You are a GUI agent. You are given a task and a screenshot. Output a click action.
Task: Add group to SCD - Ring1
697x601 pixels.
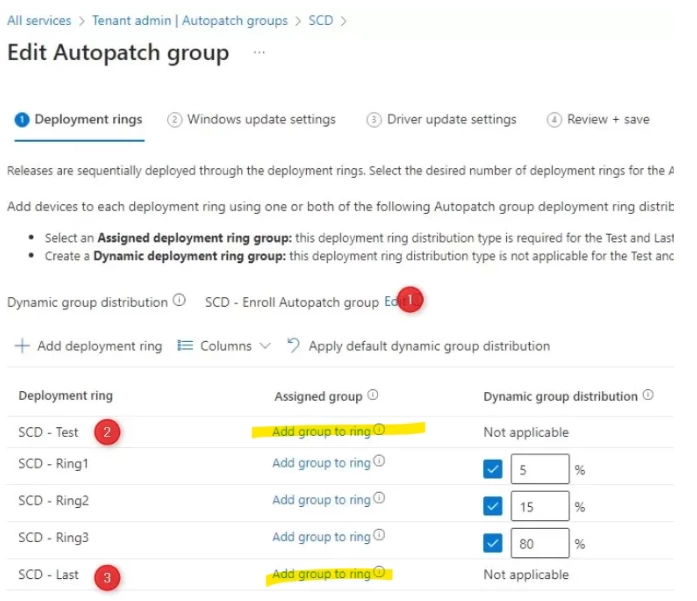pyautogui.click(x=321, y=463)
